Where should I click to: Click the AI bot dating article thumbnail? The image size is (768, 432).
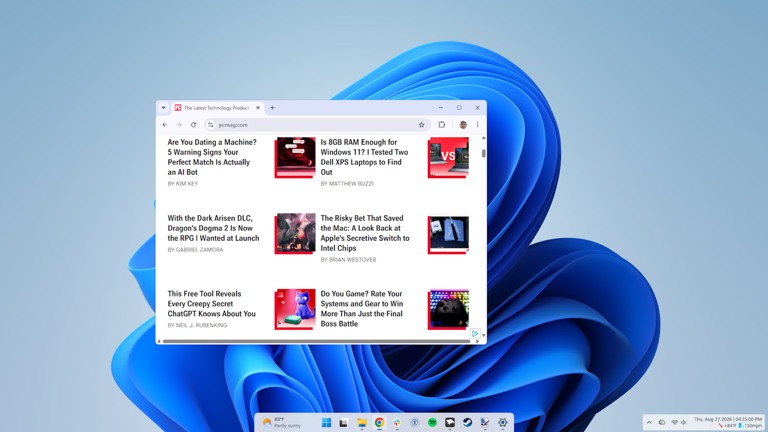(x=295, y=157)
